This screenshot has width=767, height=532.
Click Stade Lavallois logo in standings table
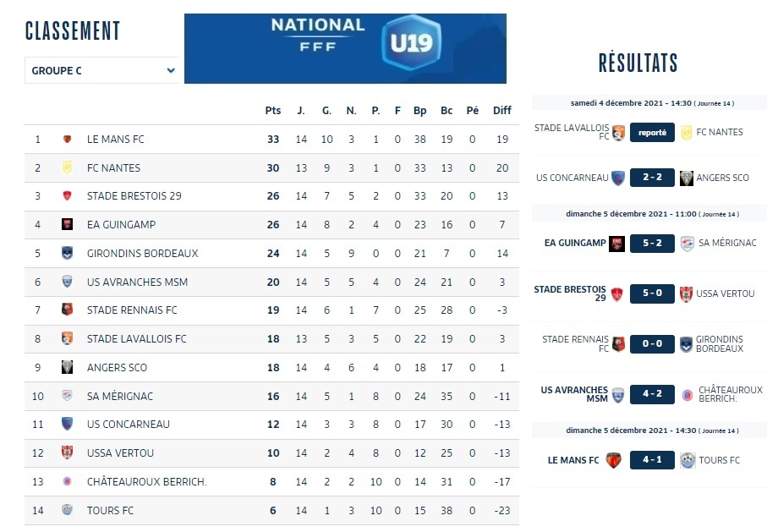click(67, 339)
